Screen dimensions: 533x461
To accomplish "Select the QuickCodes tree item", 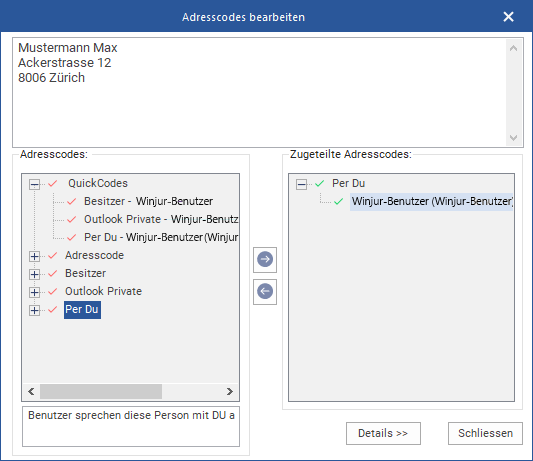I will pyautogui.click(x=98, y=183).
